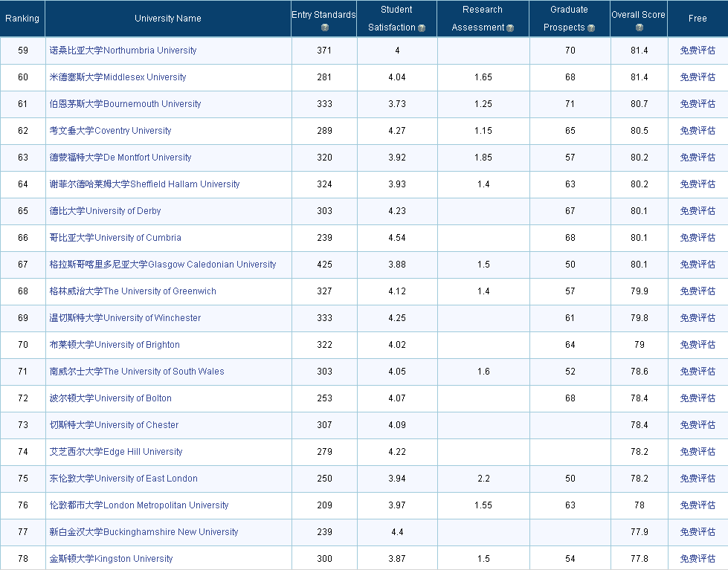The height and width of the screenshot is (570, 728).
Task: Open the University of Cumbria link
Action: point(115,238)
